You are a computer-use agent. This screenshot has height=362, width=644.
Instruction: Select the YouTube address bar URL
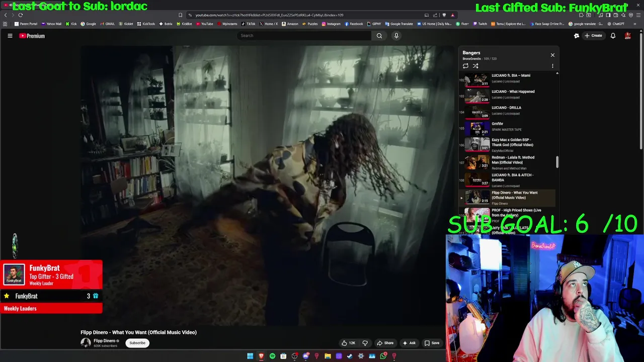[269, 15]
